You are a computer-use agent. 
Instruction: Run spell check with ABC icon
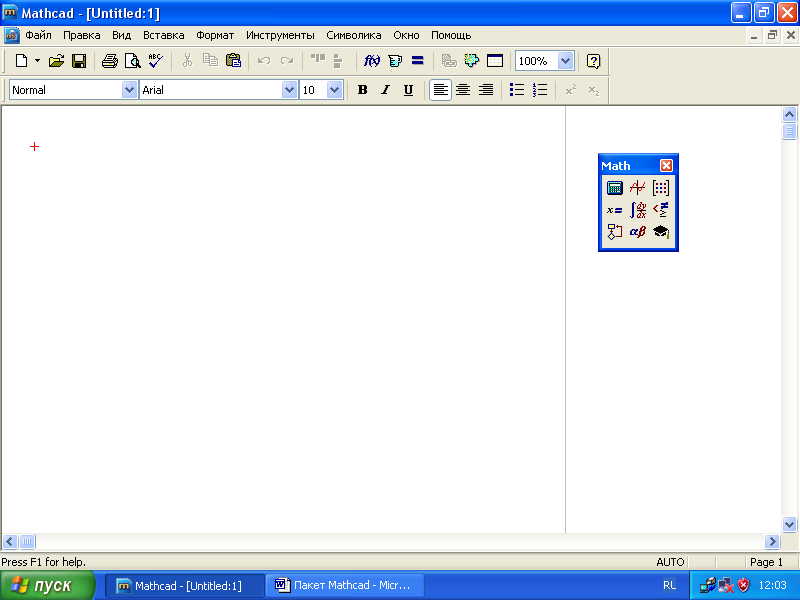(155, 61)
